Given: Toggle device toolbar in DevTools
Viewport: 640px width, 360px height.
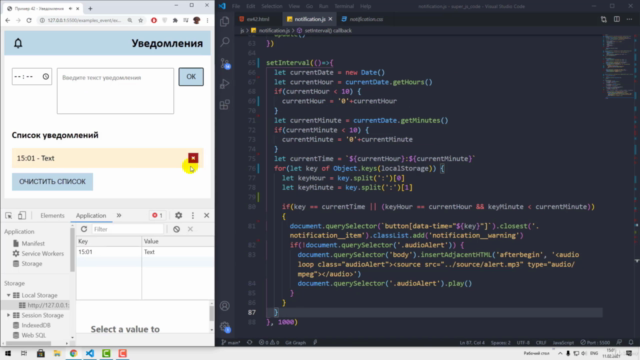Looking at the screenshot, I should click(x=22, y=216).
